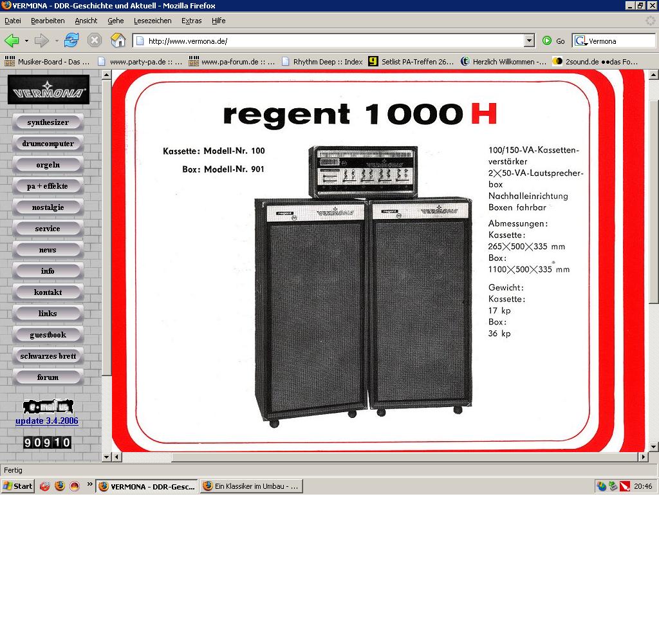Screen dimensions: 659x644
Task: Go to the nostalgie page
Action: [x=48, y=207]
